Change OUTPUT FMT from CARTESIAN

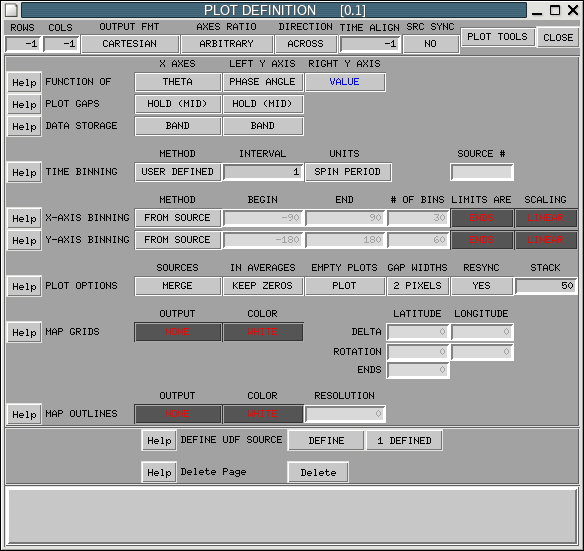130,44
